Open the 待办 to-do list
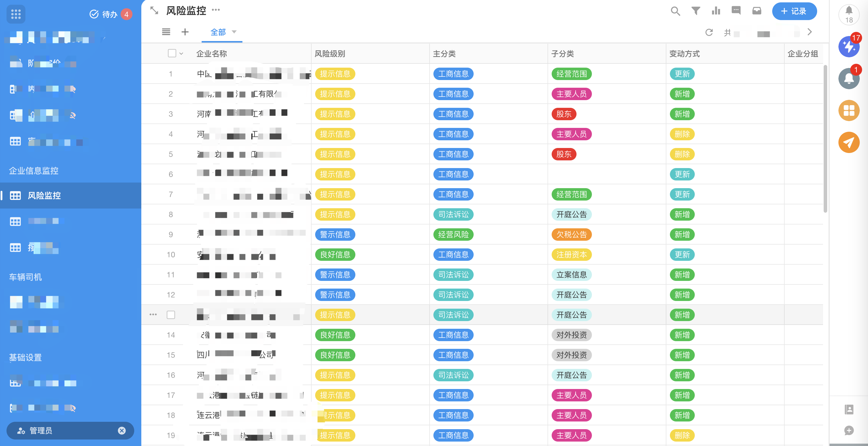The height and width of the screenshot is (446, 868). (x=110, y=14)
